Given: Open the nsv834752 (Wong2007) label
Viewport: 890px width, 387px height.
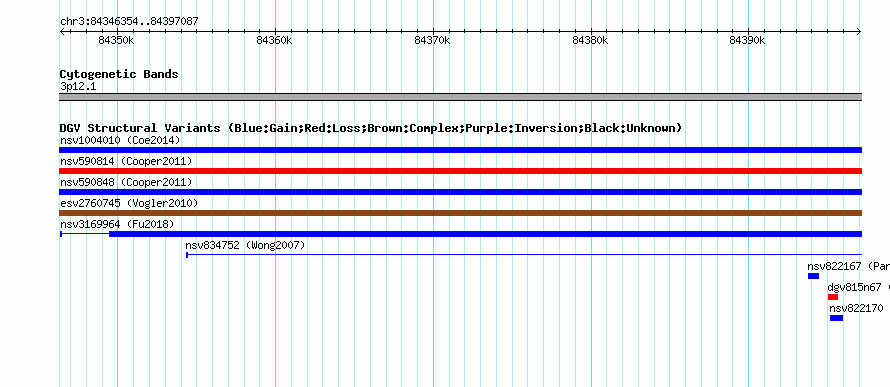Looking at the screenshot, I should point(245,245).
